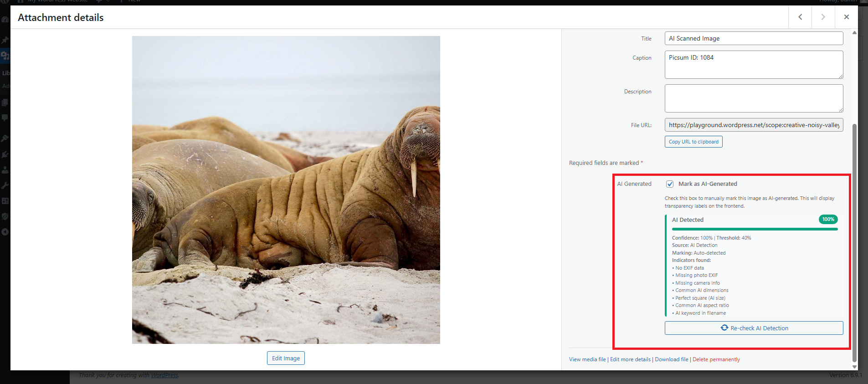Click the 'Caption' field label
Screen dimensions: 868x384
[x=642, y=58]
